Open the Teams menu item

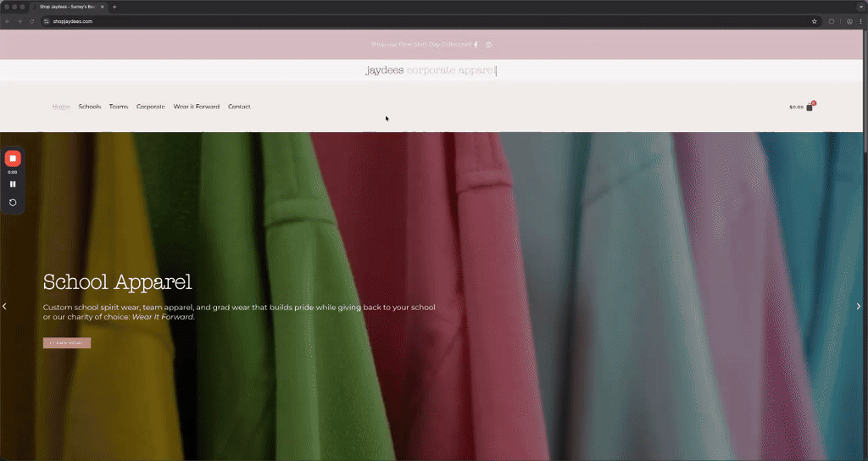119,107
